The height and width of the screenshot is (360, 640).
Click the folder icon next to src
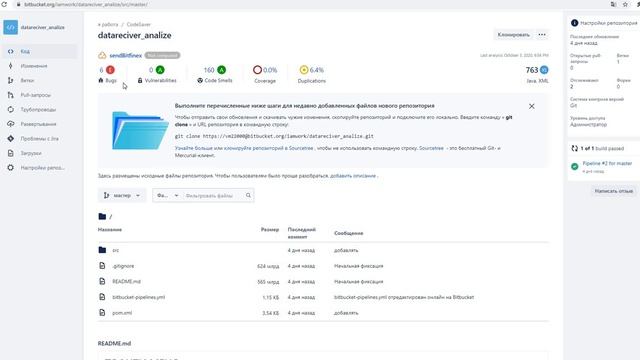click(102, 250)
